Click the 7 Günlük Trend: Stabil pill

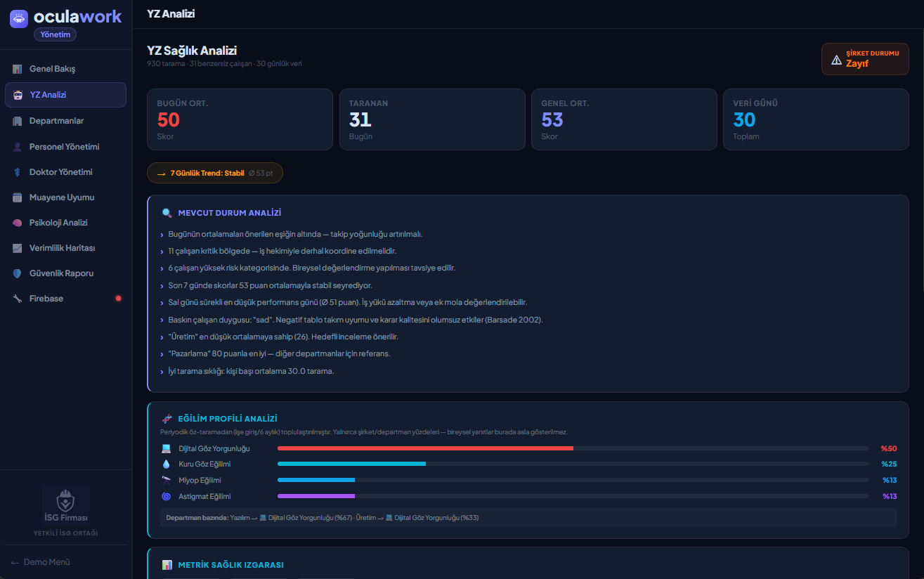215,173
